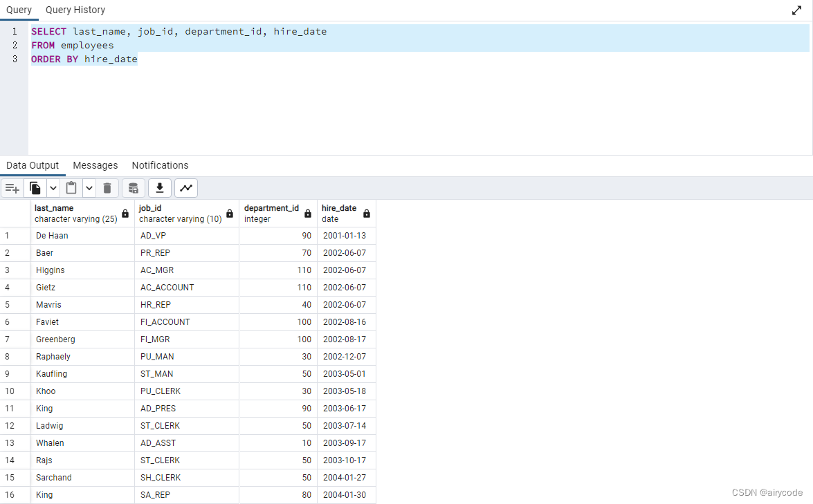
Task: Click the 'Raphaely' cell
Action: tap(82, 356)
